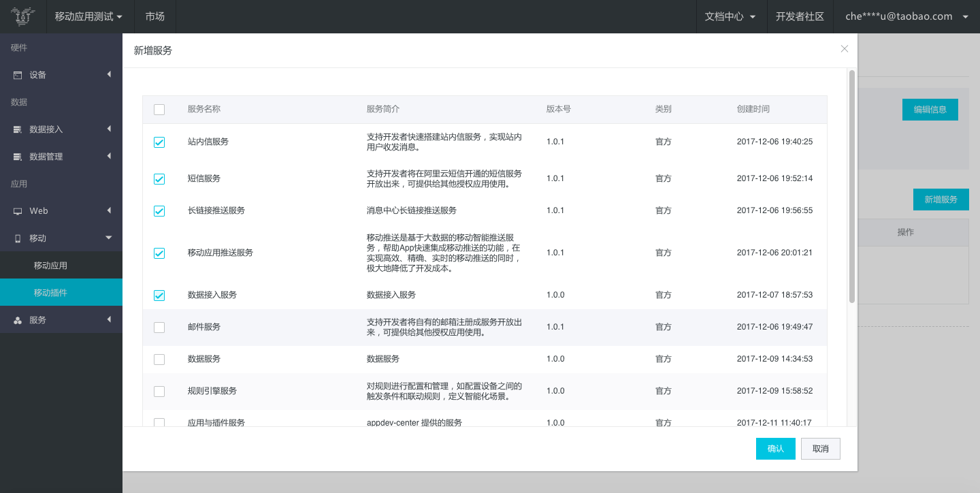This screenshot has height=493, width=980.
Task: Collapse the 移动 menu arrow
Action: pos(109,238)
